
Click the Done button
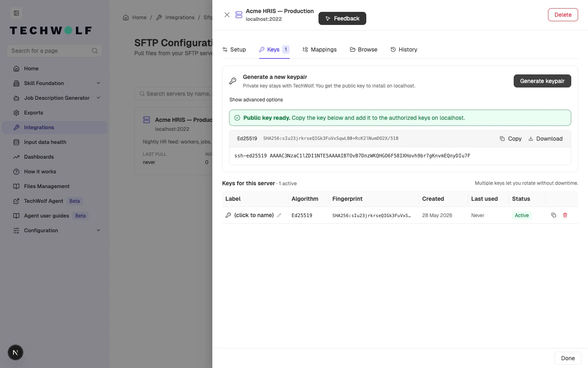(x=568, y=358)
